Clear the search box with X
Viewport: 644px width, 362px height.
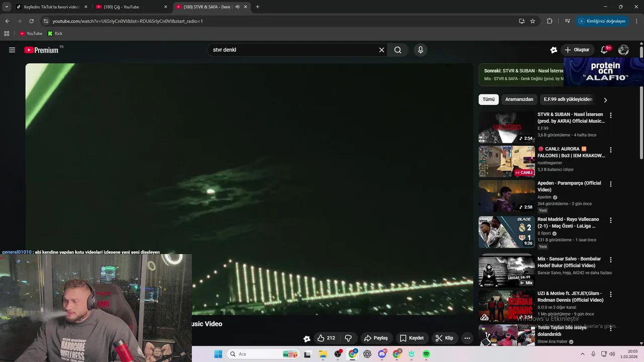coord(381,50)
